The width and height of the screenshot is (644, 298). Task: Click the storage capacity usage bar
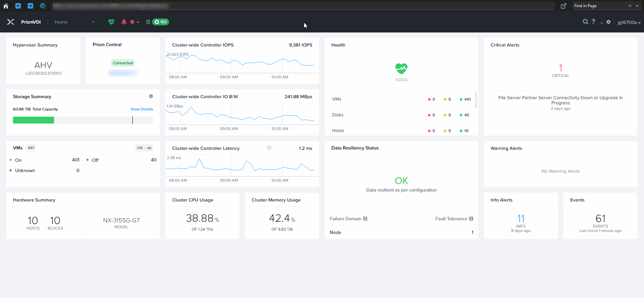[83, 120]
